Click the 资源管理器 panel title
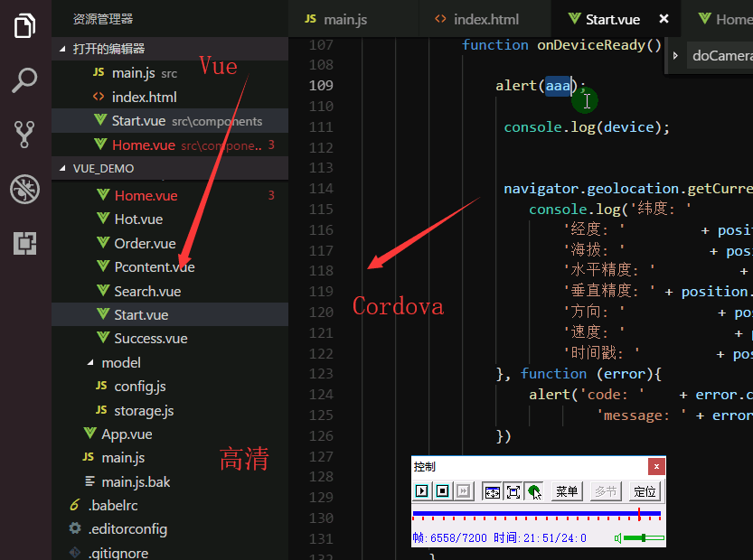 103,19
